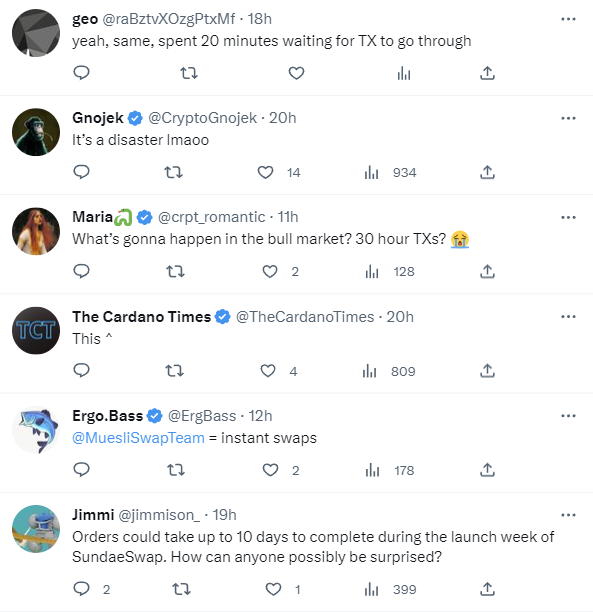Viewport: 593px width, 612px height.
Task: Open more options menu on Maria's tweet
Action: coord(568,217)
